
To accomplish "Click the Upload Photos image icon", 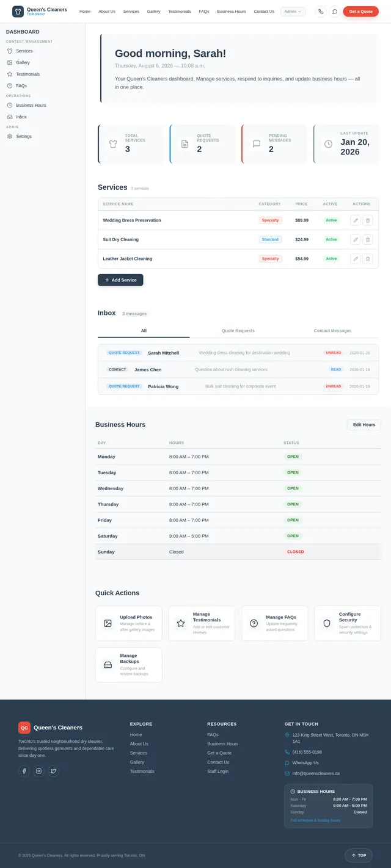I will pos(108,623).
